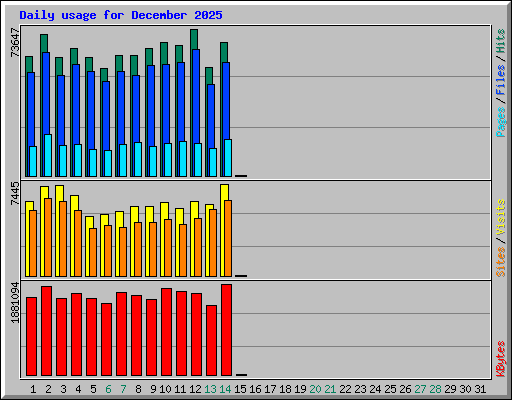The height and width of the screenshot is (400, 512).
Task: Click the blue Files bar for day 6
Action: pyautogui.click(x=106, y=115)
